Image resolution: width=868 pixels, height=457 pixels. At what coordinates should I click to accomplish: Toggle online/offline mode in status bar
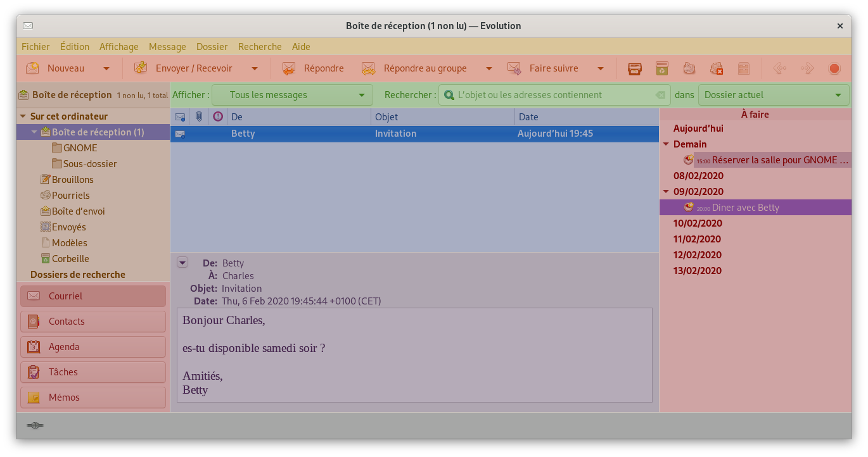[x=35, y=425]
